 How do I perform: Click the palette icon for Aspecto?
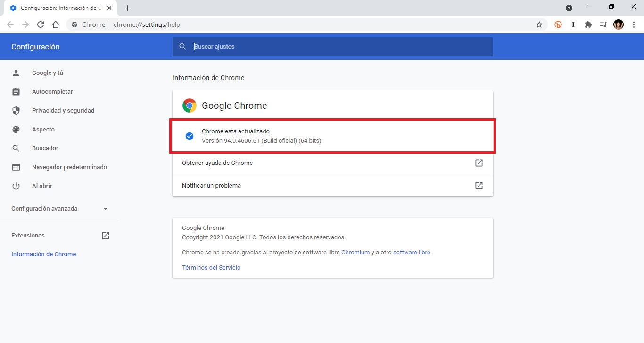tap(16, 130)
